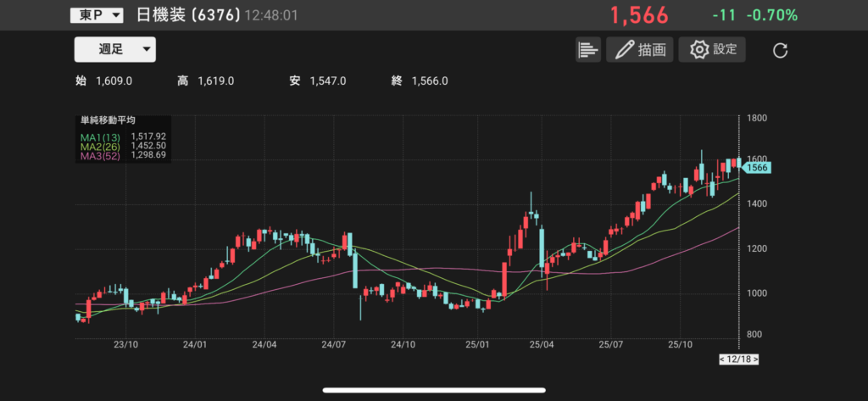Screen dimensions: 868x401
Task: Tap the 日機装 (6376) stock name
Action: [188, 15]
